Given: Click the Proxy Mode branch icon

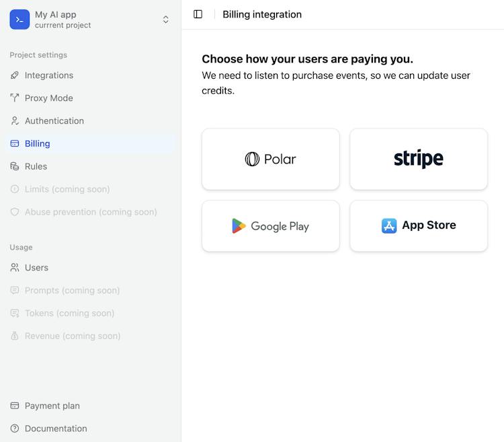Looking at the screenshot, I should [15, 98].
